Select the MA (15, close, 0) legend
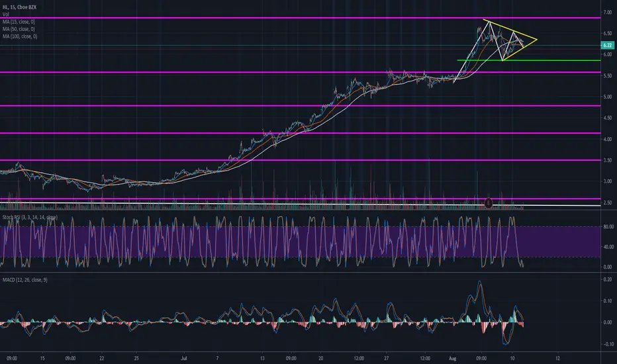 click(x=19, y=22)
